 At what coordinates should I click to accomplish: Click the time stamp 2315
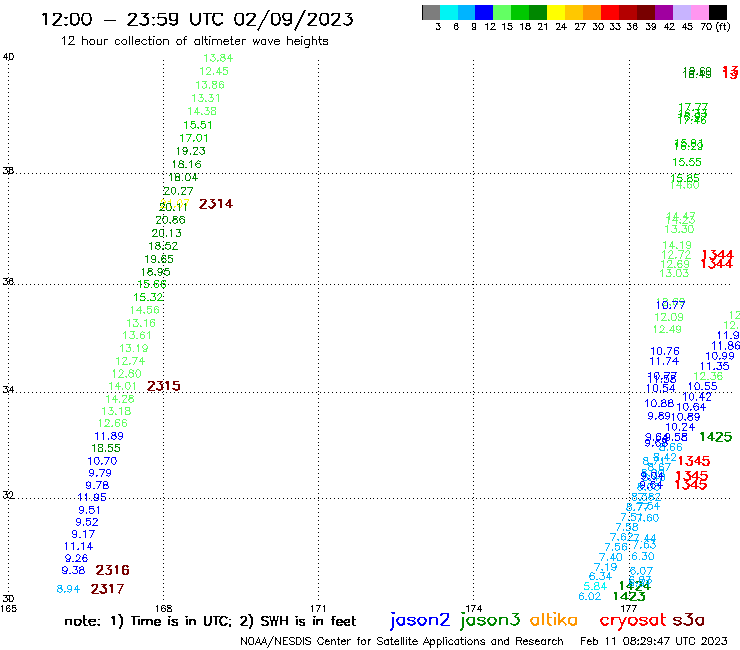coord(163,386)
